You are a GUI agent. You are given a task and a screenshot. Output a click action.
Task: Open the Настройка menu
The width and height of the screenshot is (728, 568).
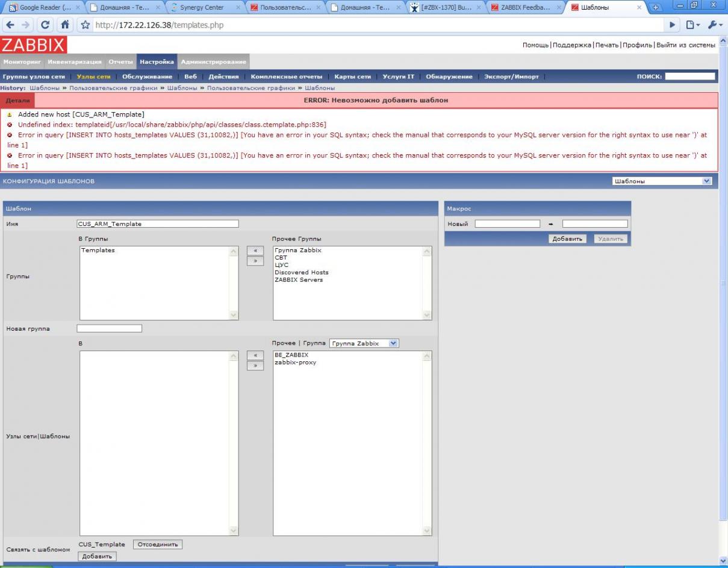tap(157, 61)
